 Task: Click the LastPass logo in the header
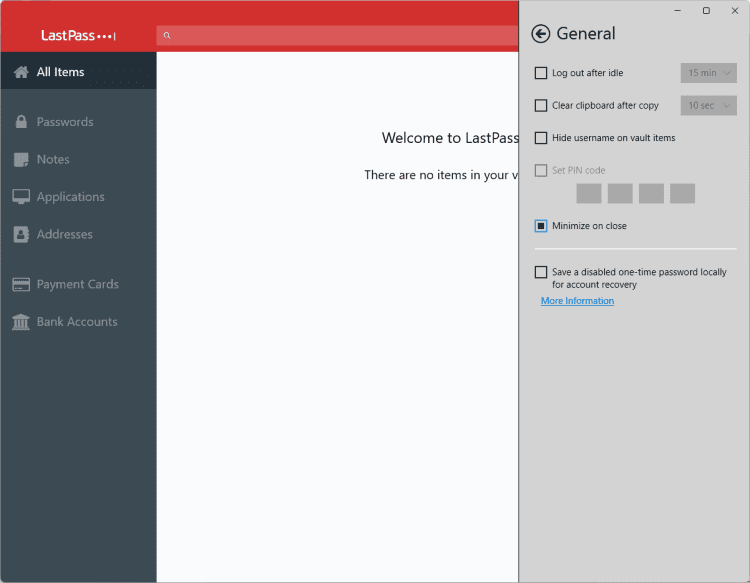(78, 35)
